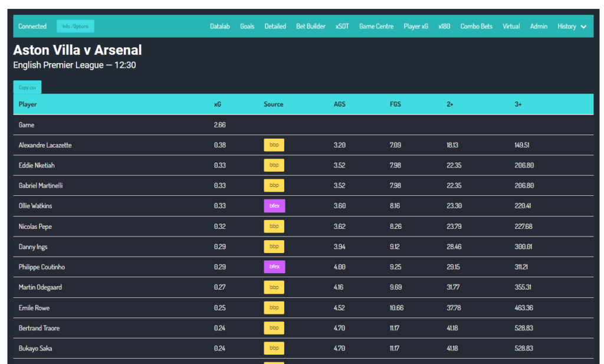Sort by the Source column header
Viewport: 604px width, 364px height.
coord(274,104)
